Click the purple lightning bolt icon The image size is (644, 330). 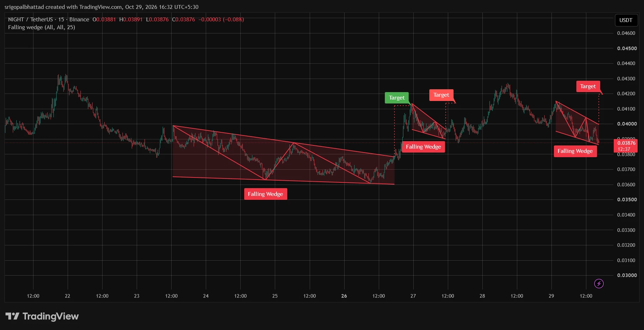(599, 283)
